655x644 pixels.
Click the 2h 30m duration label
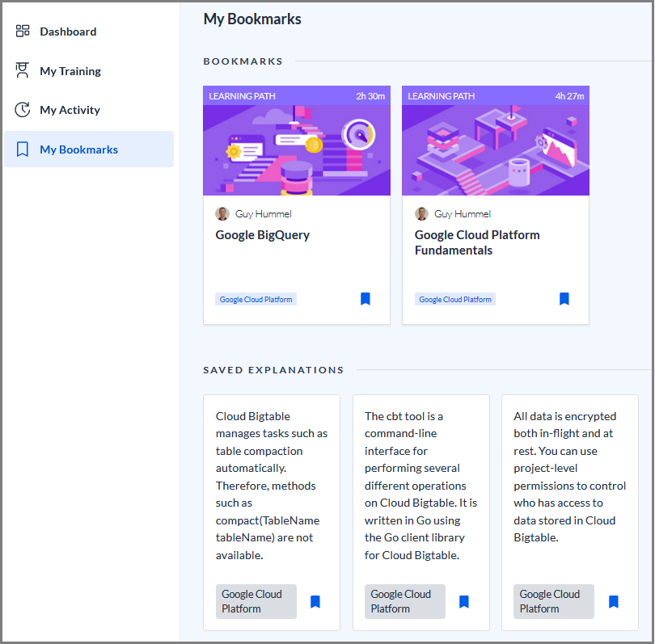pyautogui.click(x=370, y=96)
